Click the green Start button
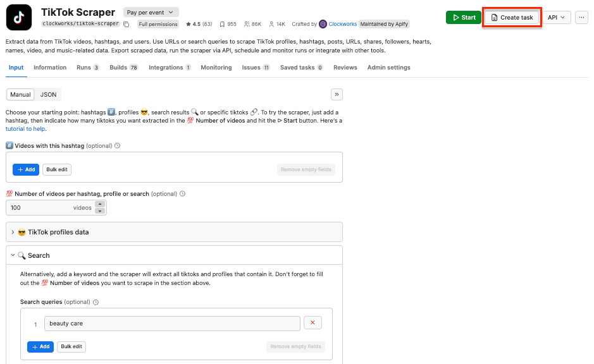This screenshot has width=594, height=364. [463, 17]
